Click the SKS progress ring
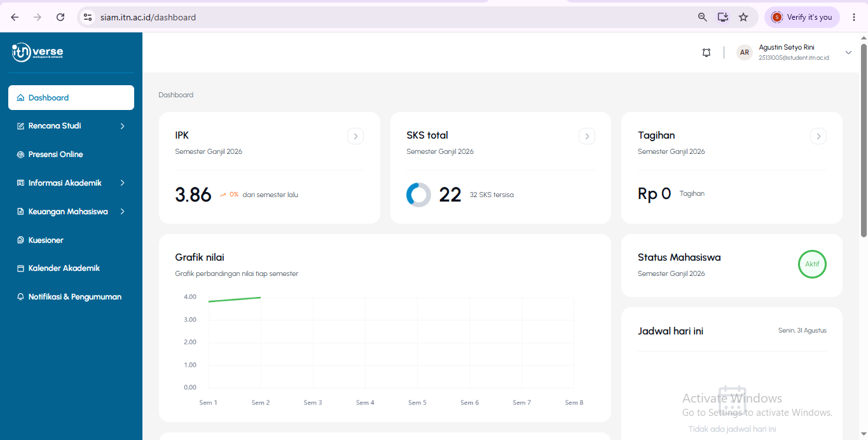Image resolution: width=868 pixels, height=440 pixels. pos(418,195)
